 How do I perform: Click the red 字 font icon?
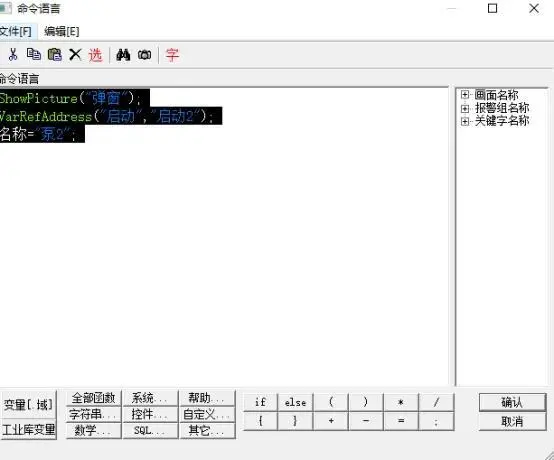pos(172,55)
